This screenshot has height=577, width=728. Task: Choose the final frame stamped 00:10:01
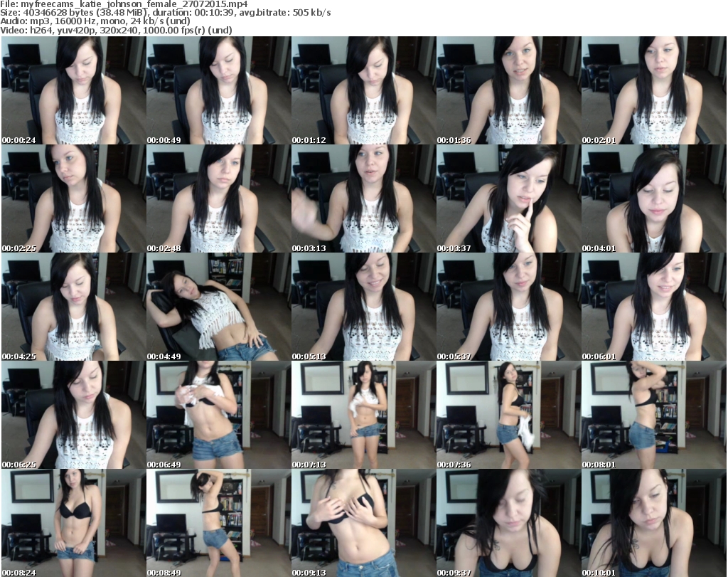point(654,523)
